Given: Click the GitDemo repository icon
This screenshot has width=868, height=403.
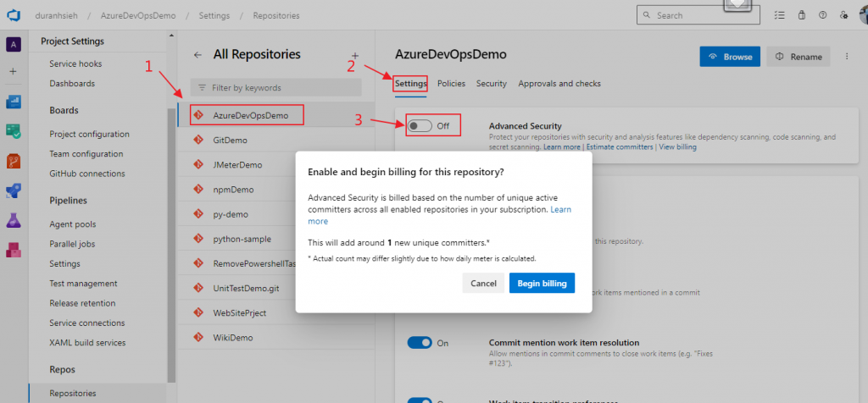Looking at the screenshot, I should pyautogui.click(x=198, y=141).
